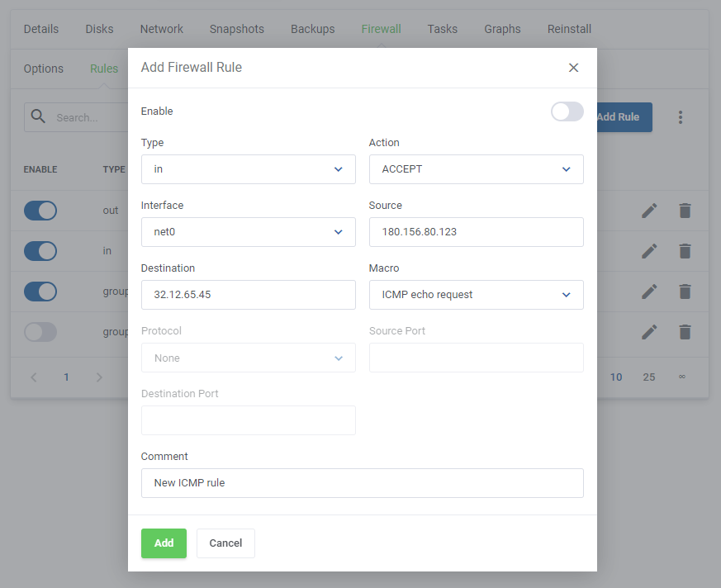721x588 pixels.
Task: Open the Backups tab
Action: (313, 29)
